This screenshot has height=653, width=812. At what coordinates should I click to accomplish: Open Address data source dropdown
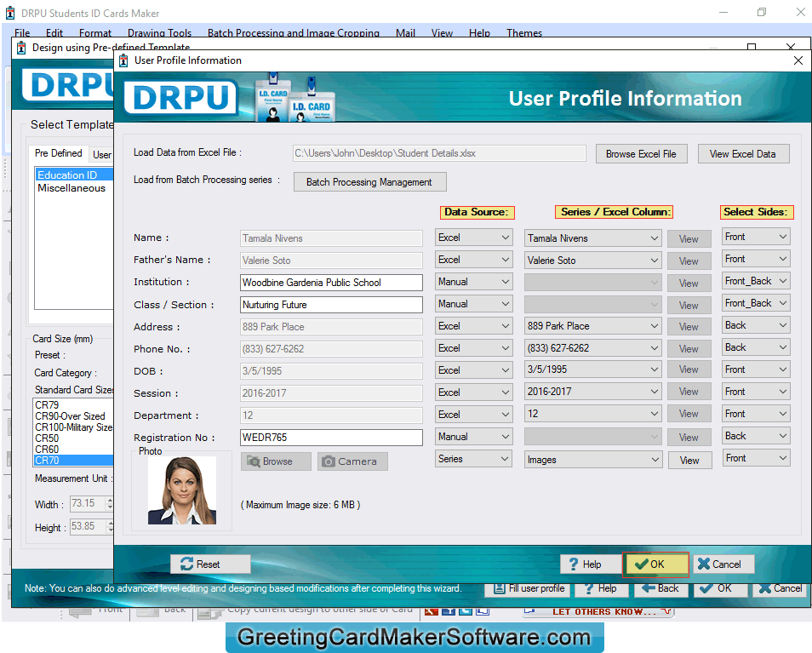(x=473, y=326)
